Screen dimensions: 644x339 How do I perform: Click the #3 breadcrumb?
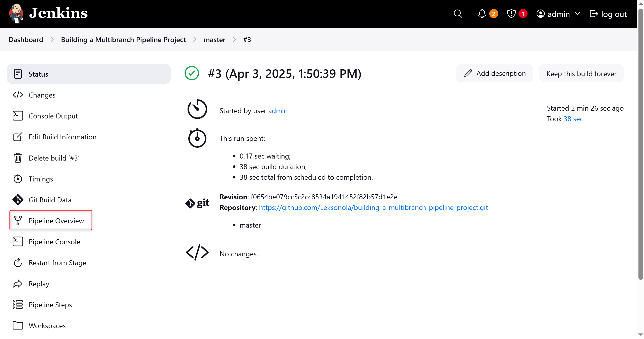point(247,39)
